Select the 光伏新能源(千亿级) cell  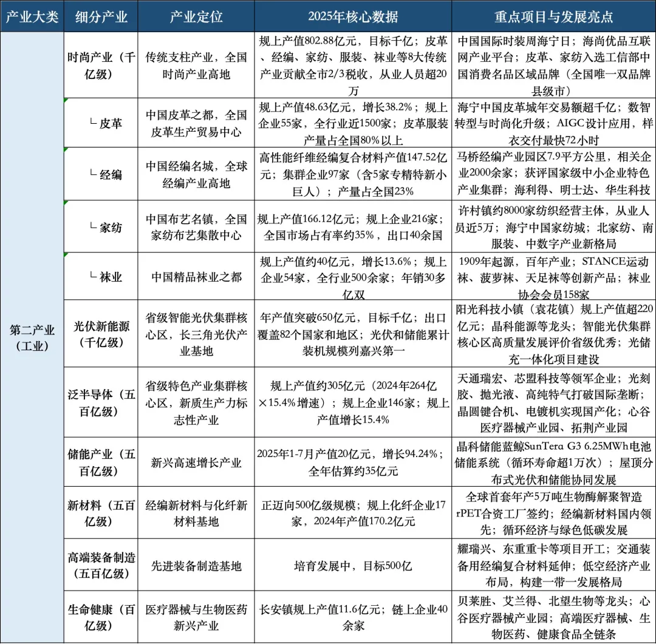[x=101, y=334]
